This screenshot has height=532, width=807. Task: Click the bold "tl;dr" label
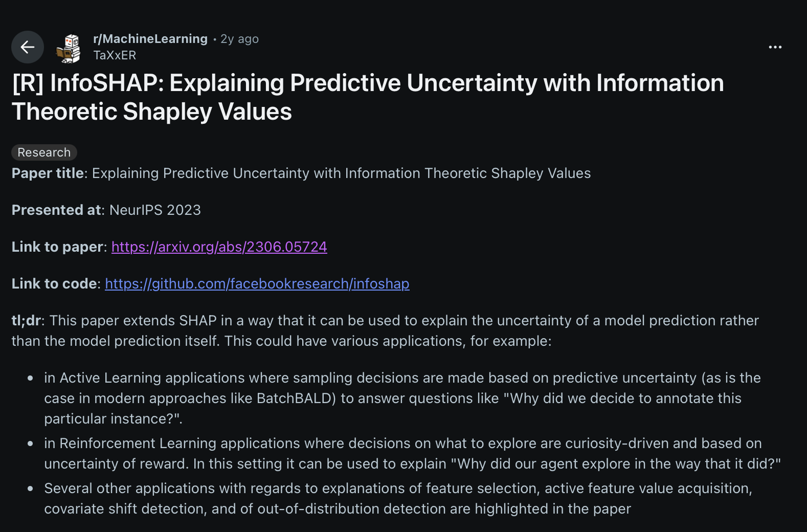tap(26, 321)
